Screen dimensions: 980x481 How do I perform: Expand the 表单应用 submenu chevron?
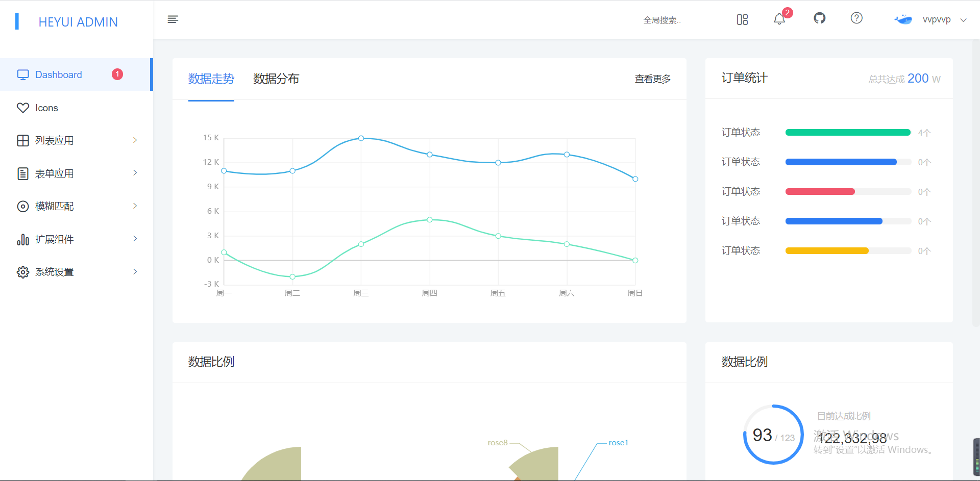click(x=135, y=173)
